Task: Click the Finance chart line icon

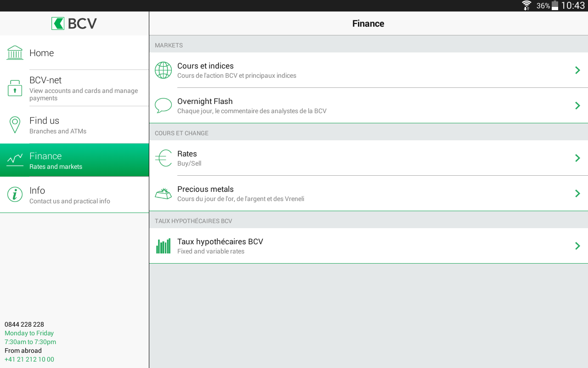Action: (x=15, y=160)
